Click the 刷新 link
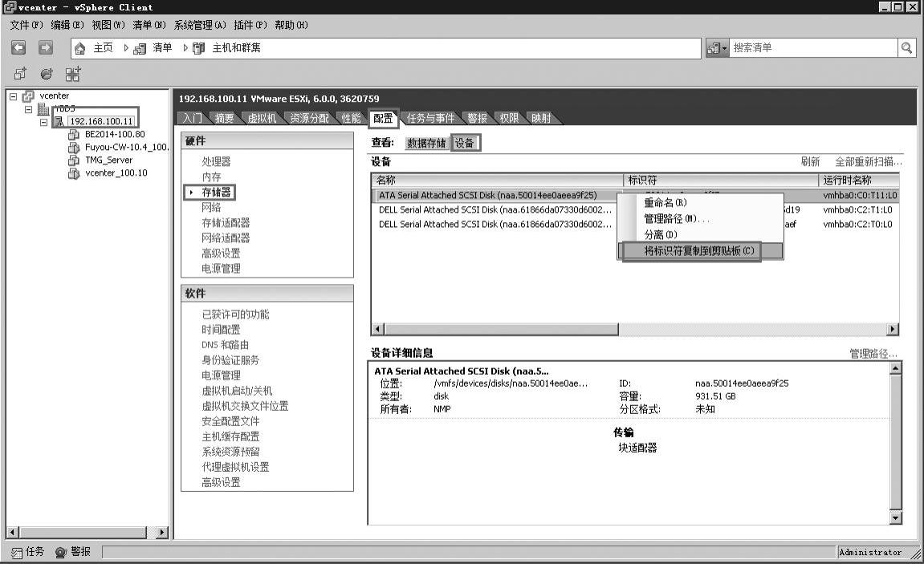Screen dimensions: 924x564 810,162
